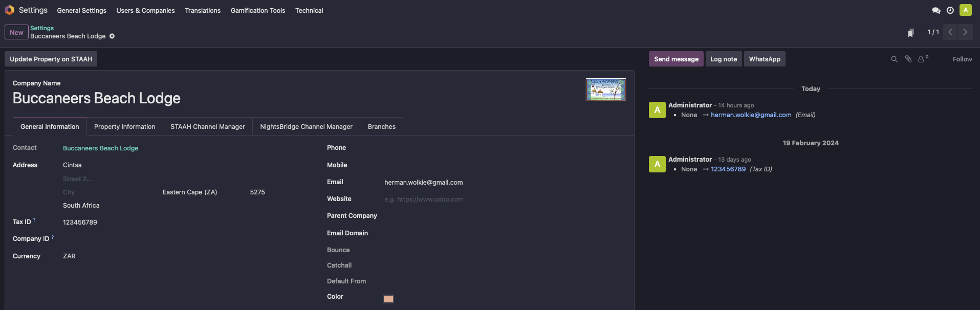Screen dimensions: 980x310
Task: Click the Email Domain input field
Action: (505, 233)
